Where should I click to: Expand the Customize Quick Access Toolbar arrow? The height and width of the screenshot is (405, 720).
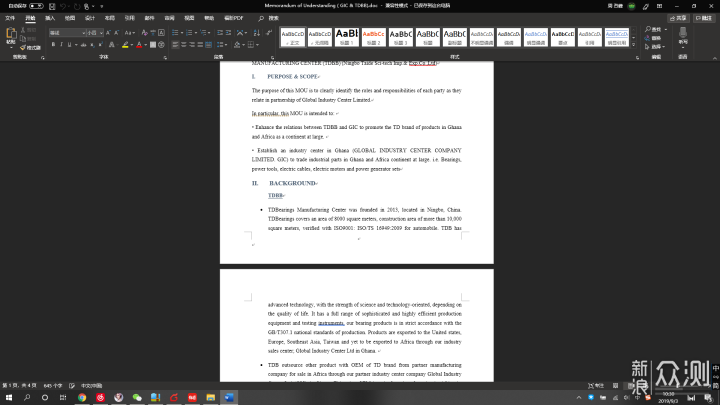[101, 6]
